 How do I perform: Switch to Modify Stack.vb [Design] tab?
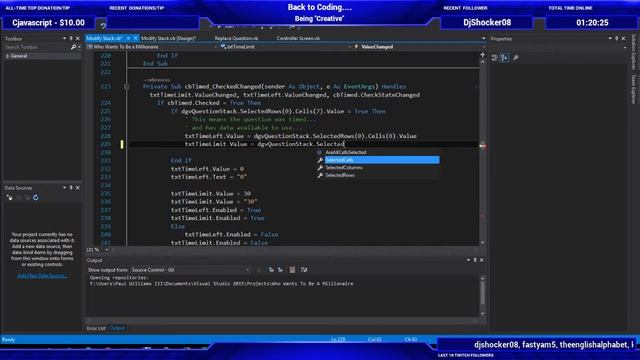tap(169, 38)
